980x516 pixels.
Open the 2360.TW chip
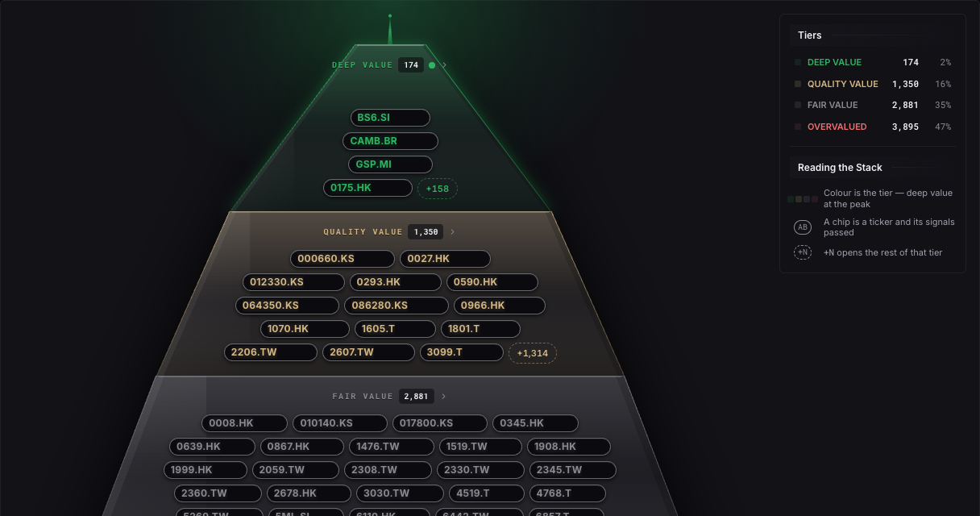pos(218,493)
